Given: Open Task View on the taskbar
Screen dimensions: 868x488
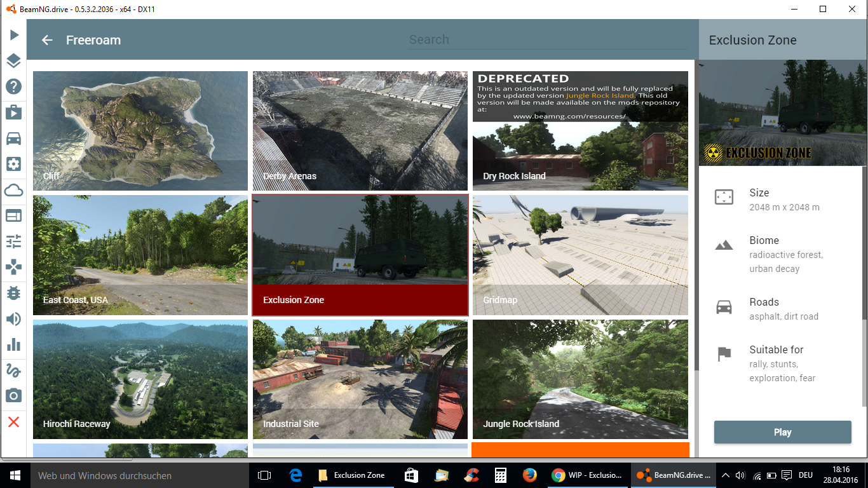Looking at the screenshot, I should pos(264,475).
